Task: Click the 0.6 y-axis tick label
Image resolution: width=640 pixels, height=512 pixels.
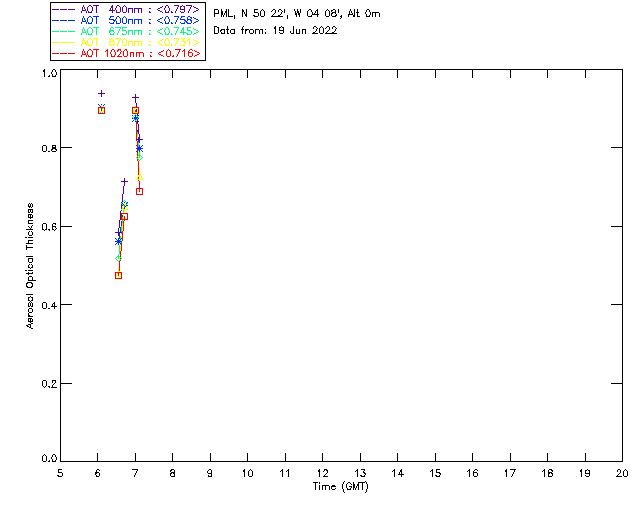Action: [49, 227]
